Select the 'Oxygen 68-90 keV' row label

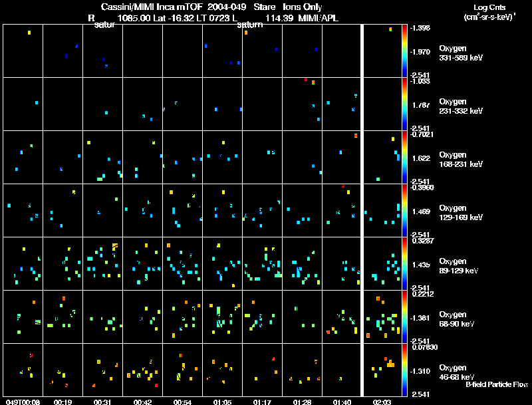click(457, 319)
